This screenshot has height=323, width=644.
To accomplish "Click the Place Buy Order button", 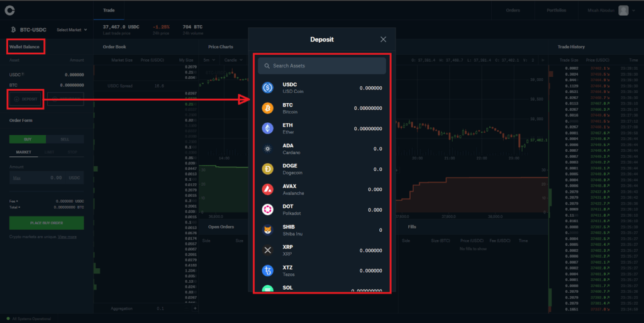I will pyautogui.click(x=47, y=223).
